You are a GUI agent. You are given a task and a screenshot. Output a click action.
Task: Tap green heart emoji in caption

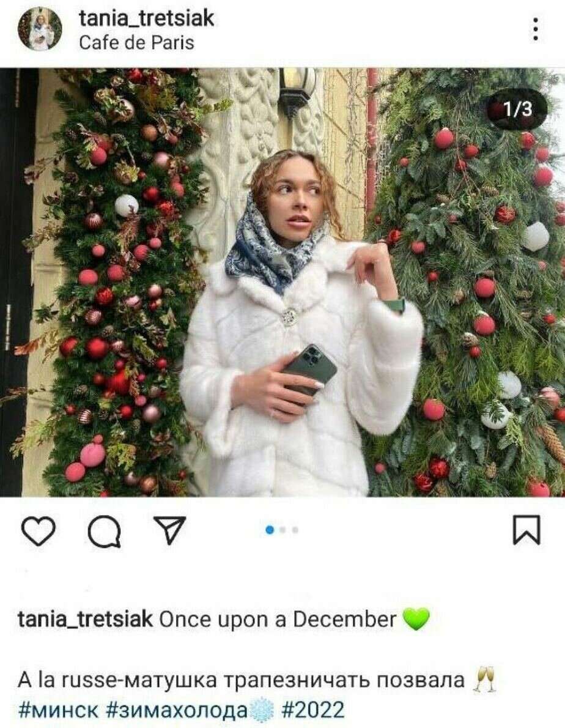(x=416, y=619)
